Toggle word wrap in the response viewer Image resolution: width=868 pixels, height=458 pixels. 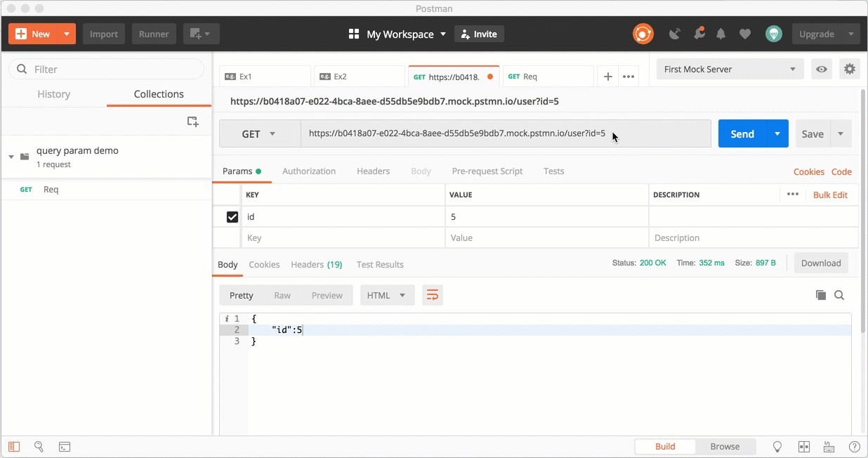[432, 295]
